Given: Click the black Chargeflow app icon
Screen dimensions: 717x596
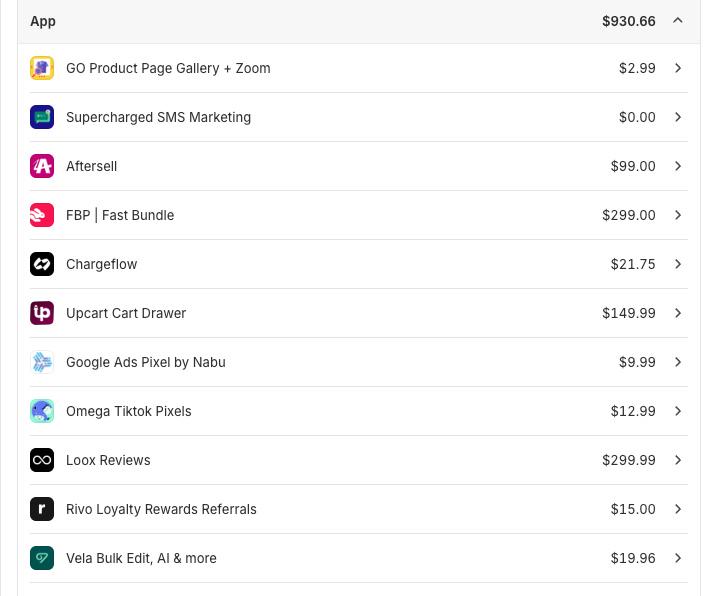Looking at the screenshot, I should (42, 264).
